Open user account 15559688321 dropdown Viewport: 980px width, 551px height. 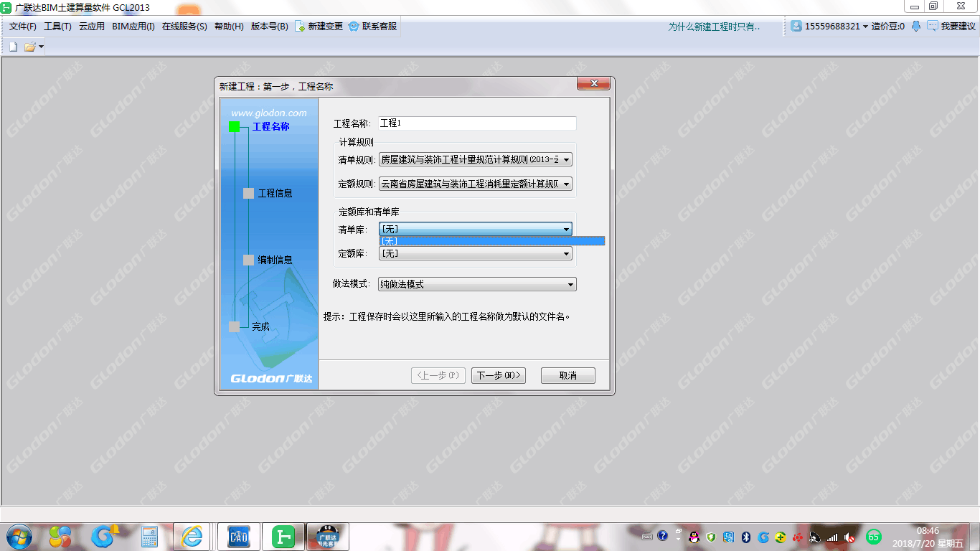click(829, 26)
